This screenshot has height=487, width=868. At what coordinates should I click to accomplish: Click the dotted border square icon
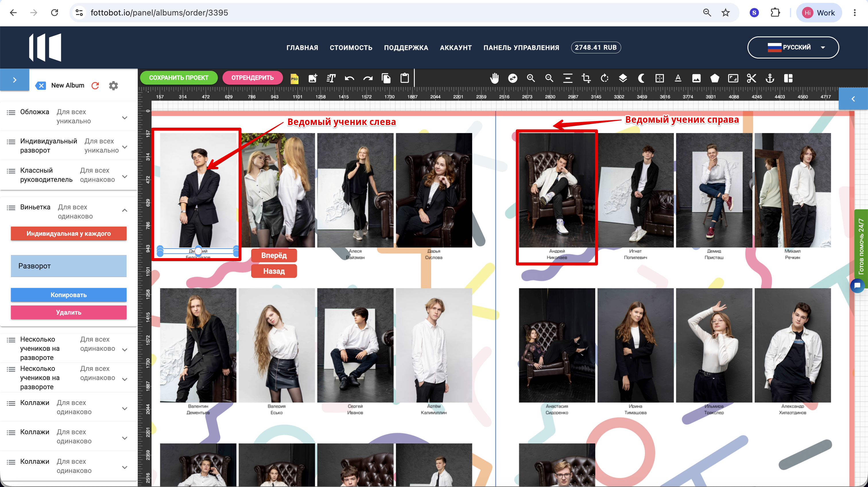(659, 79)
